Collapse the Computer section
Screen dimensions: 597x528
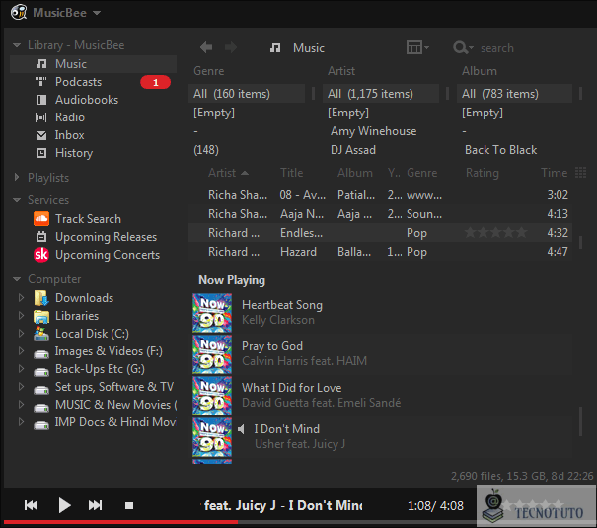[17, 279]
